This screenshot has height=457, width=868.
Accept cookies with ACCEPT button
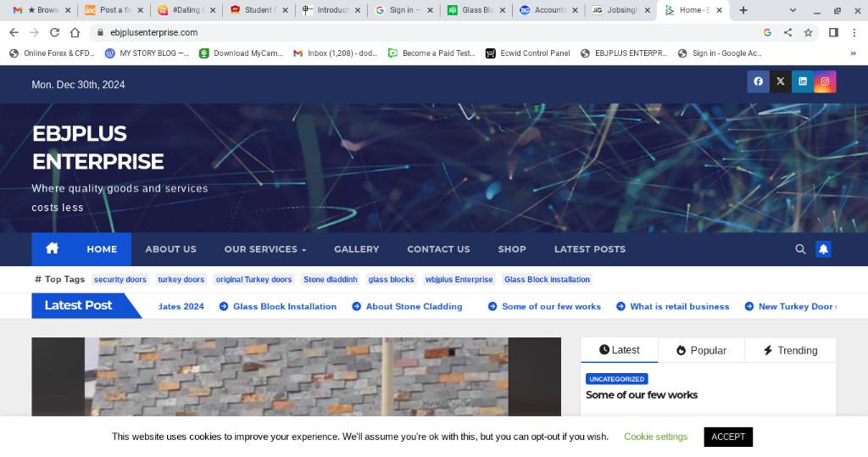(x=728, y=437)
